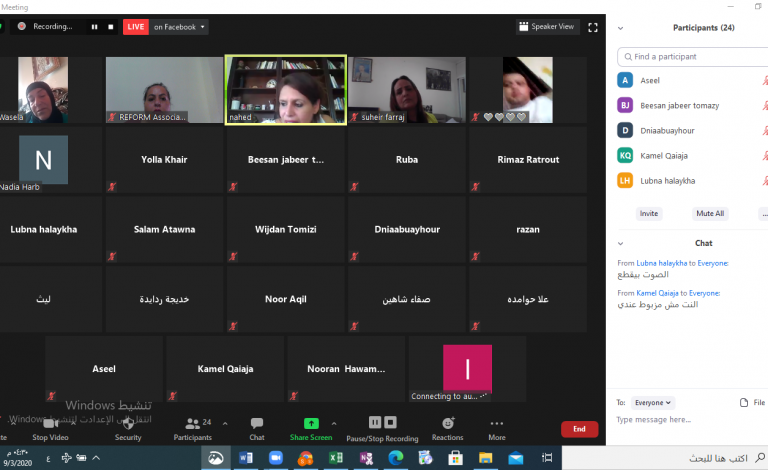The image size is (768, 470).
Task: Click the green Share Screen icon
Action: pos(311,423)
